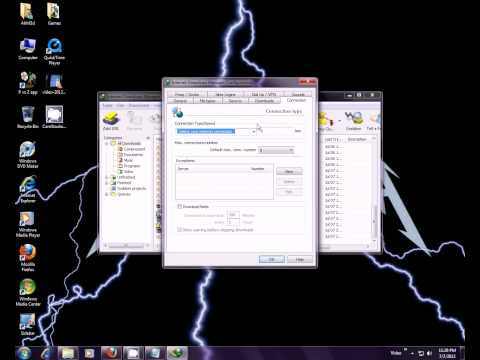480x360 pixels.
Task: Expand the All Downloads category tree node
Action: pyautogui.click(x=107, y=144)
